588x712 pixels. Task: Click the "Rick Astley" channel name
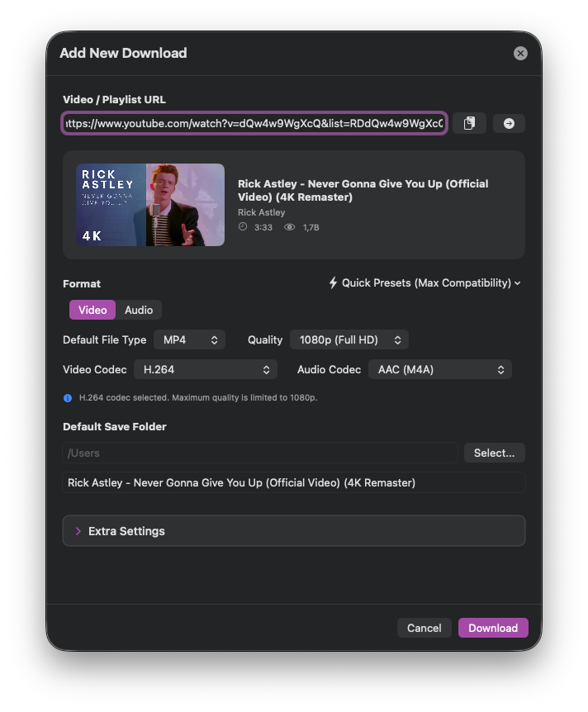point(262,212)
